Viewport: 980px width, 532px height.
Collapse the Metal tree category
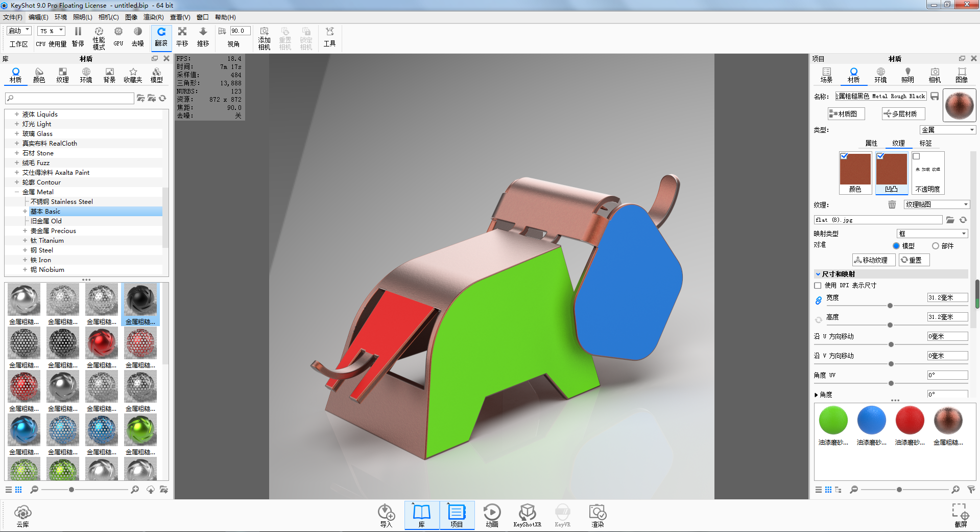pyautogui.click(x=17, y=192)
